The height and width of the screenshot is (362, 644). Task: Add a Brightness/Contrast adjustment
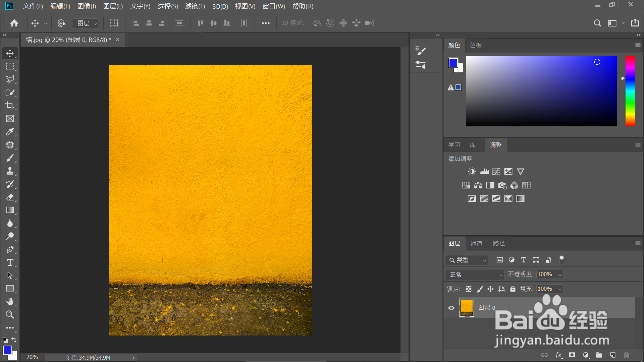pos(472,172)
